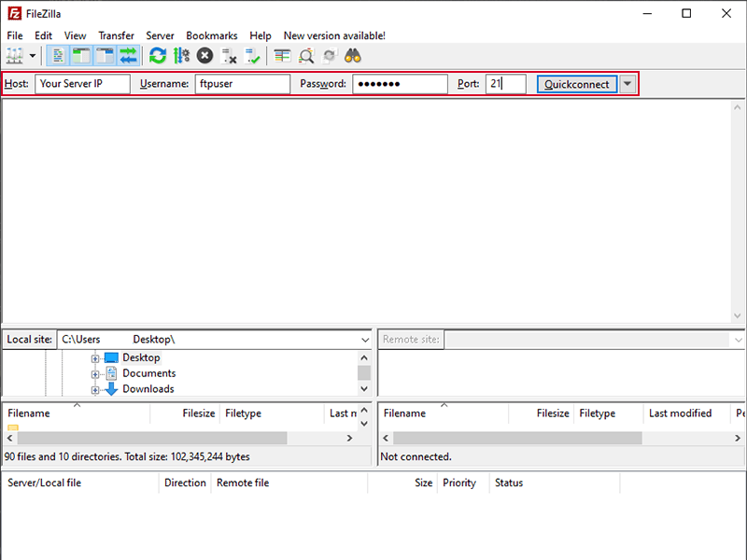Image resolution: width=747 pixels, height=560 pixels.
Task: Toggle the local directory tree display
Action: (81, 56)
